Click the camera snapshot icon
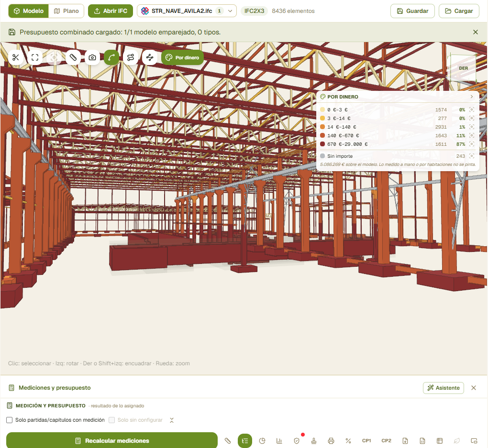Image resolution: width=488 pixels, height=448 pixels. (92, 57)
